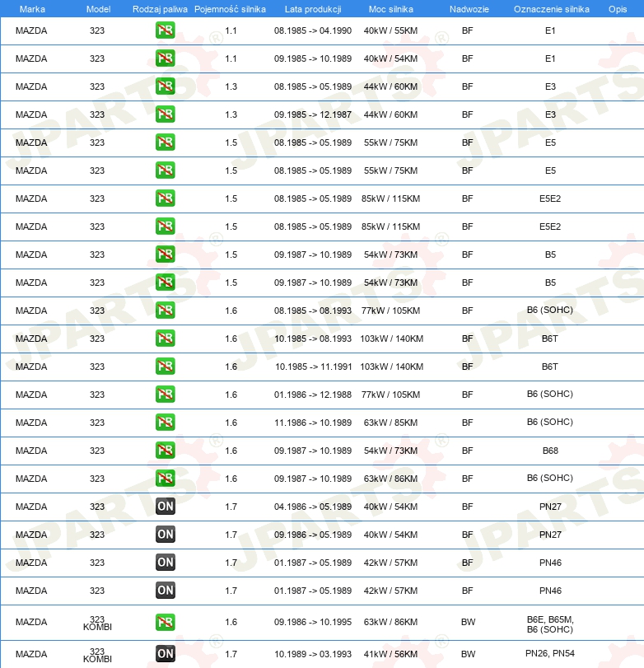Click the petrol icon in the 10.1985 -> 08.1993 B6T row
644x668 pixels.
click(x=166, y=339)
